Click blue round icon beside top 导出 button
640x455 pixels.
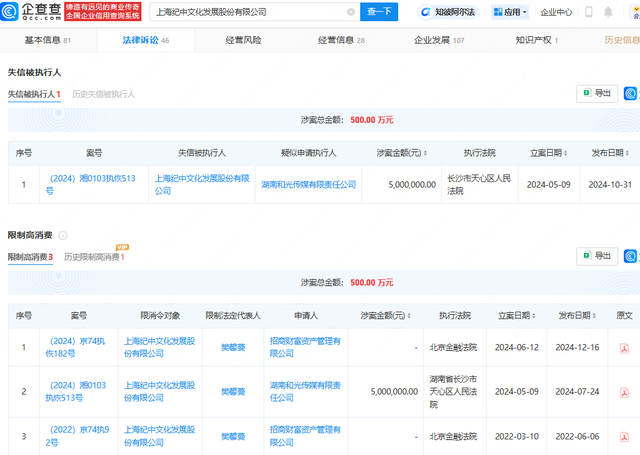(631, 93)
